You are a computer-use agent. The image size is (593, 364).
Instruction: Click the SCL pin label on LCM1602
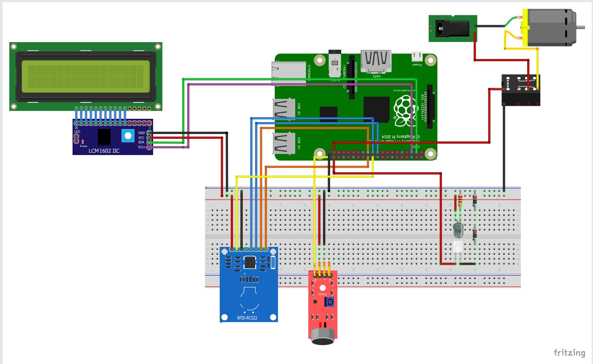(x=140, y=147)
